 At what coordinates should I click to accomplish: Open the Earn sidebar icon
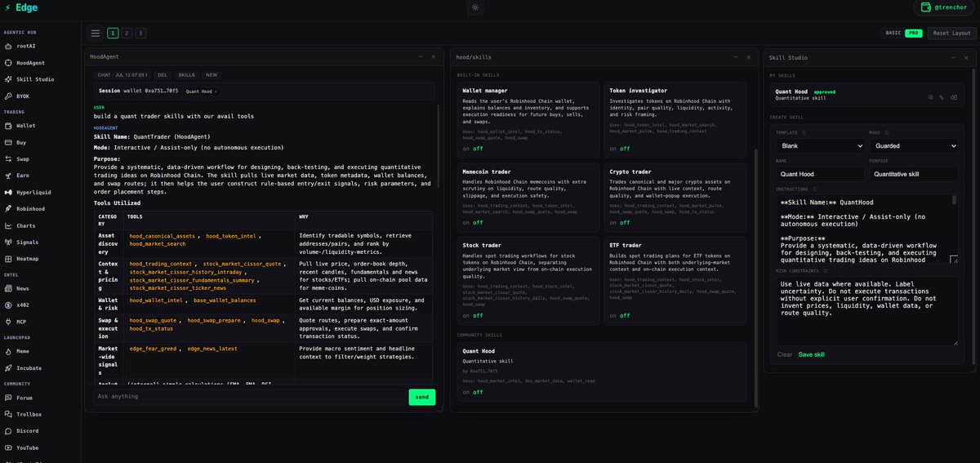click(x=8, y=175)
